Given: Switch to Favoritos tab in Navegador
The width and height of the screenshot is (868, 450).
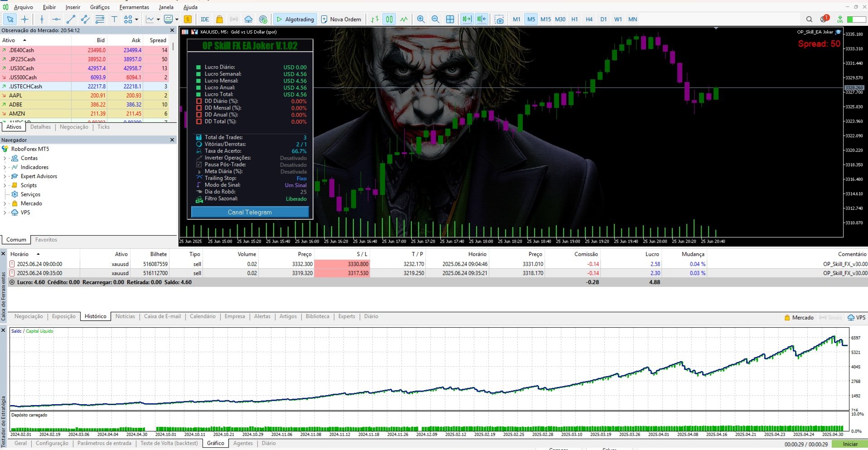Looking at the screenshot, I should pos(46,240).
